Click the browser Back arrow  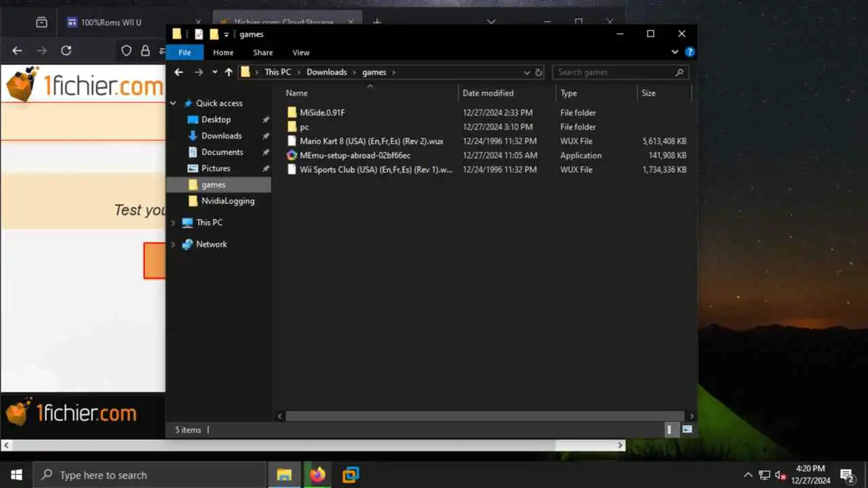(17, 50)
